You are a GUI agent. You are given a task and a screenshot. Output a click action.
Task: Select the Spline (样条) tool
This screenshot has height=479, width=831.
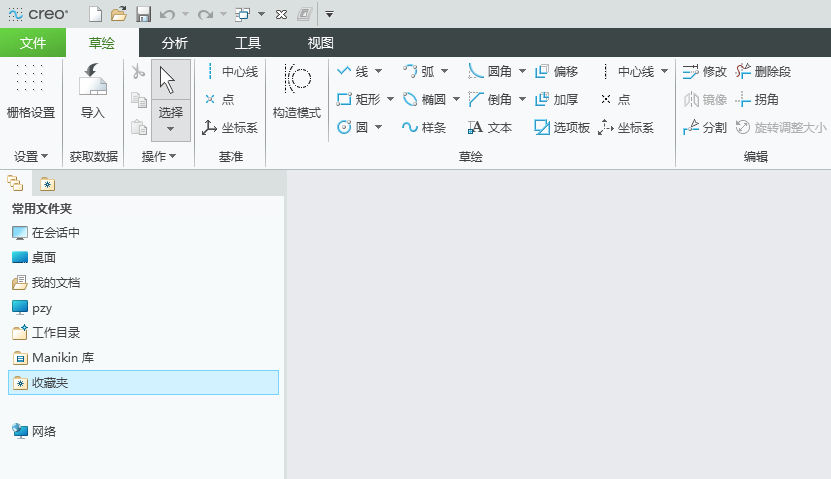click(x=424, y=127)
